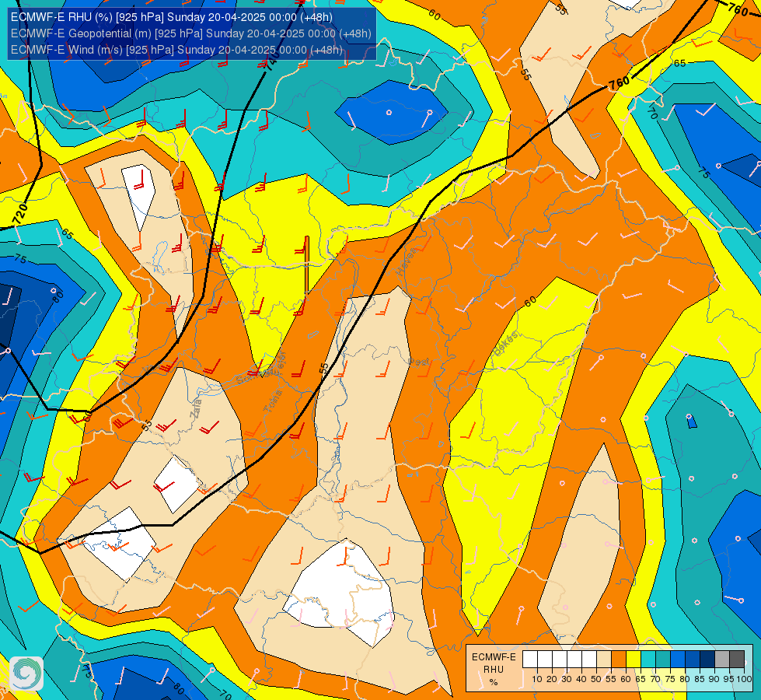Click the 40 tick label in the legend
This screenshot has width=761, height=700.
click(x=581, y=679)
